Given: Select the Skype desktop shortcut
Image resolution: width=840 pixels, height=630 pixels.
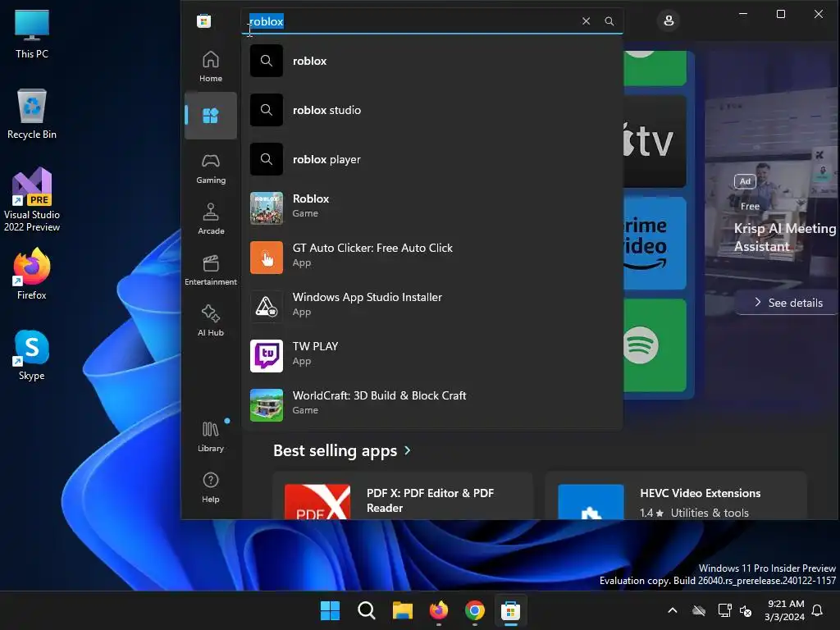Looking at the screenshot, I should pos(32,356).
